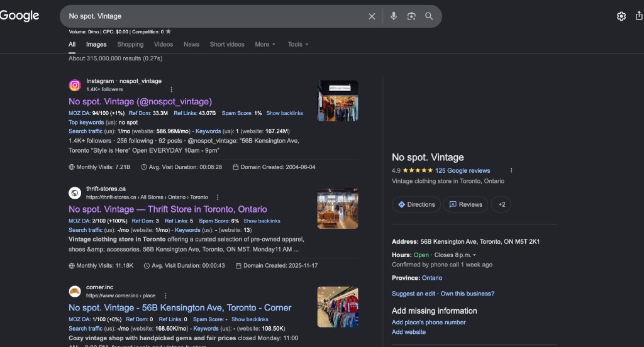Clear the search box with the X icon
The height and width of the screenshot is (347, 644).
click(372, 16)
